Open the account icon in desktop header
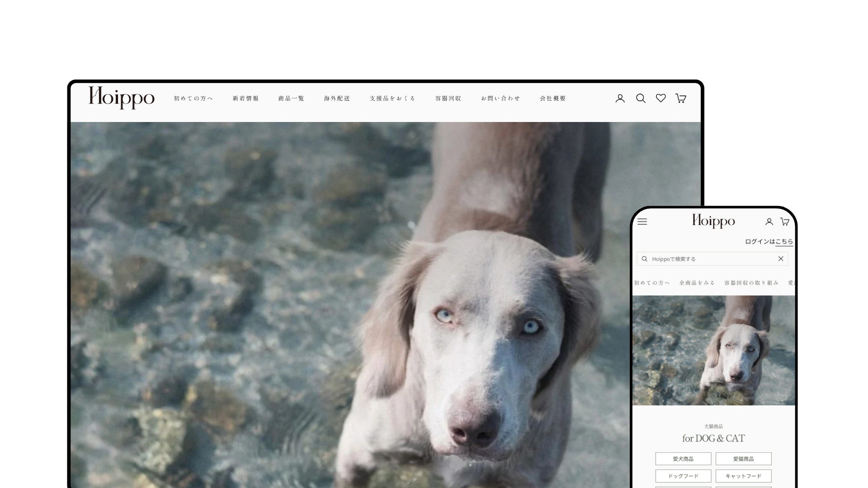Screen dimensions: 868x488 [x=620, y=99]
